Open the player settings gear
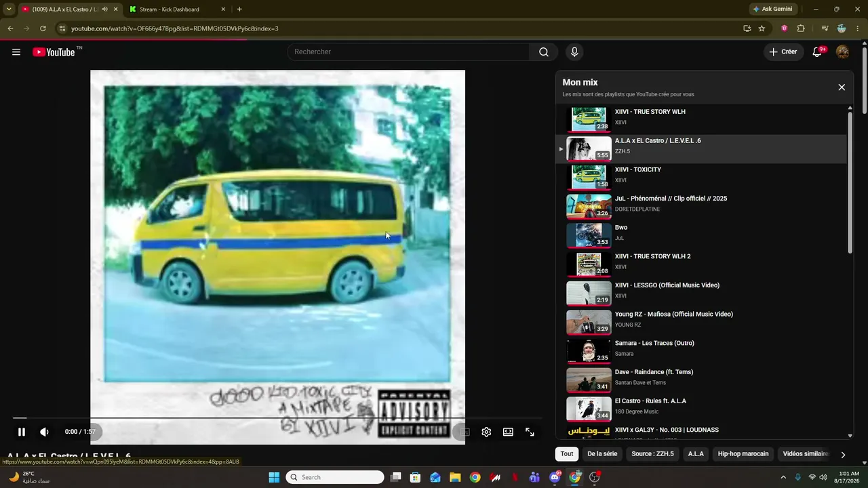 [486, 432]
